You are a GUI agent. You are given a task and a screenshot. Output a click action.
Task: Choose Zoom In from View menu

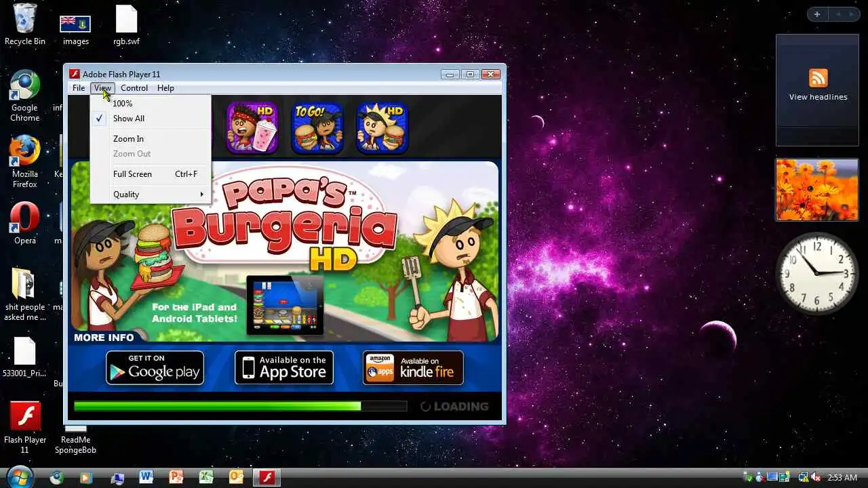tap(151, 139)
